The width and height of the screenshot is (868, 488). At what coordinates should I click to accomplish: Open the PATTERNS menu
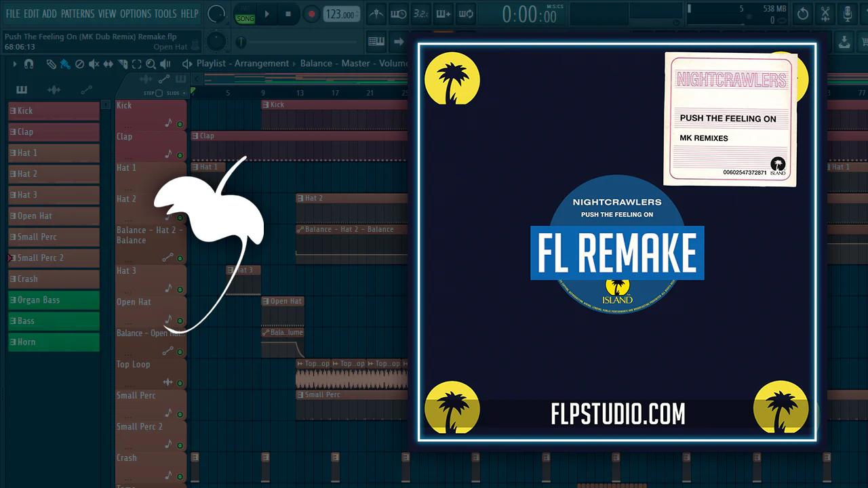point(77,14)
